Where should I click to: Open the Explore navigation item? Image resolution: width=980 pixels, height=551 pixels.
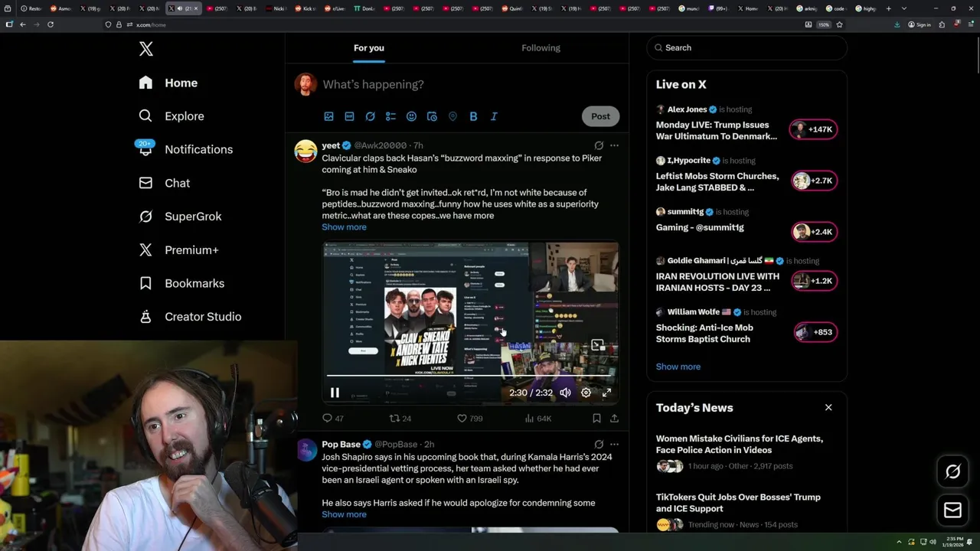click(x=171, y=116)
